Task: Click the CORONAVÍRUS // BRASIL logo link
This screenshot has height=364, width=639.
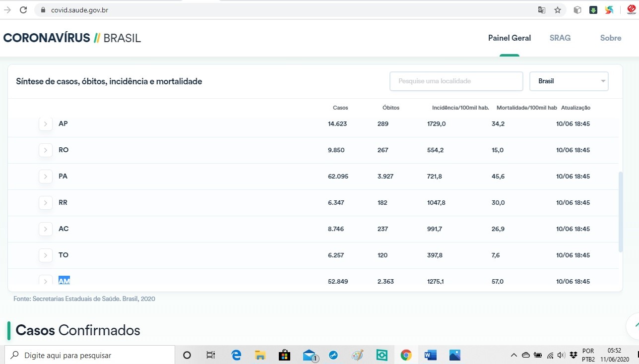Action: 72,38
